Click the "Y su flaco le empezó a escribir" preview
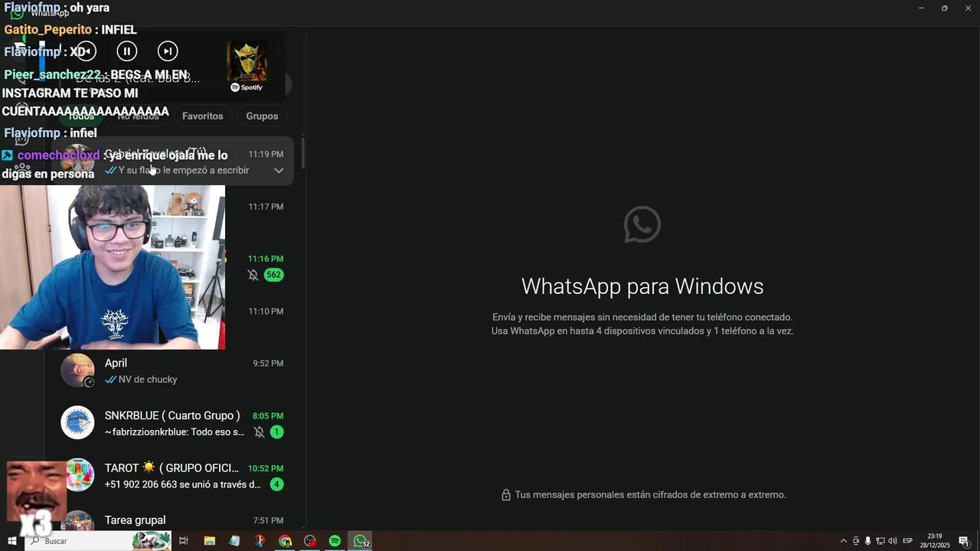Viewport: 980px width, 551px height. coord(184,171)
